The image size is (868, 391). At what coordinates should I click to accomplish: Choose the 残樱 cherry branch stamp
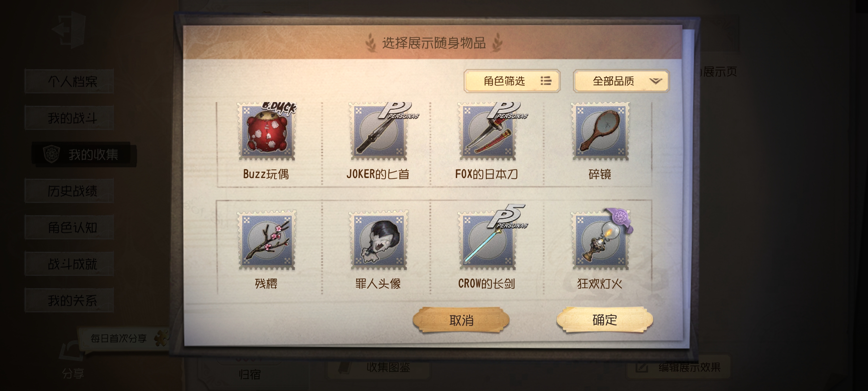pos(267,240)
